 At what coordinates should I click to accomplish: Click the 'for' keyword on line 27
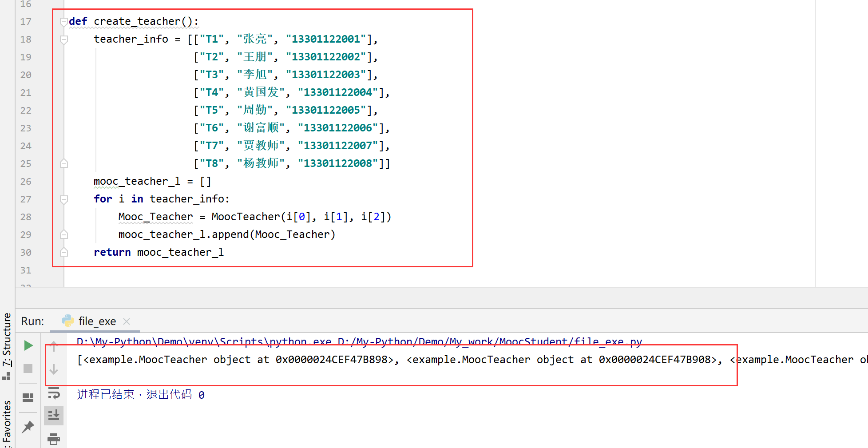[x=103, y=199]
